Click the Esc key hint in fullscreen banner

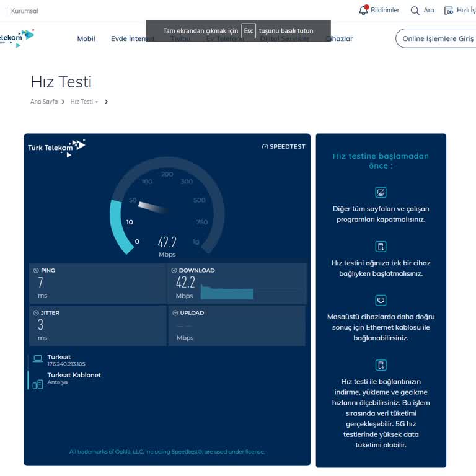(249, 30)
